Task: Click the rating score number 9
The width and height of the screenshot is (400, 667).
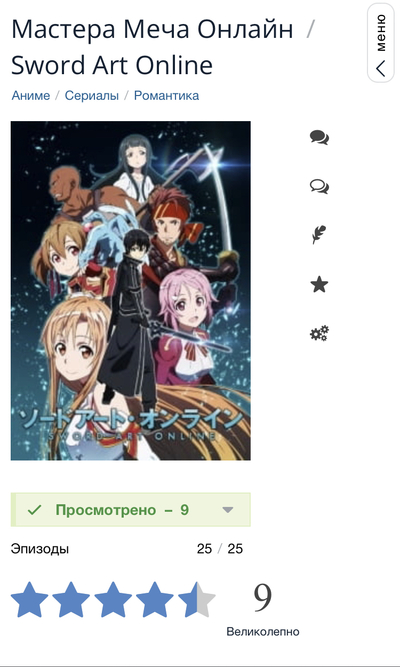Action: click(263, 598)
